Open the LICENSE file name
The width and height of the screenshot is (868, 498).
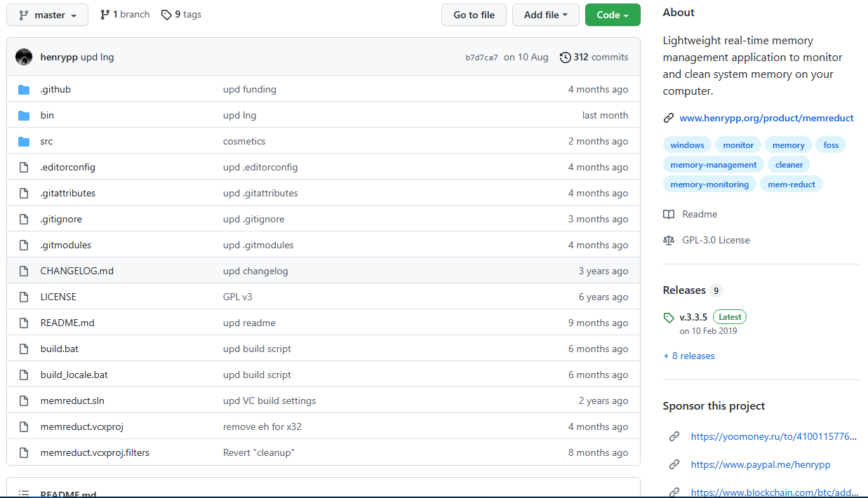click(58, 297)
